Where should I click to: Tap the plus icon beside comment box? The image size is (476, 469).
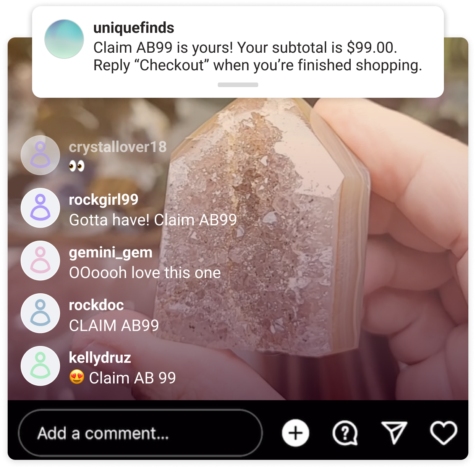coord(295,433)
